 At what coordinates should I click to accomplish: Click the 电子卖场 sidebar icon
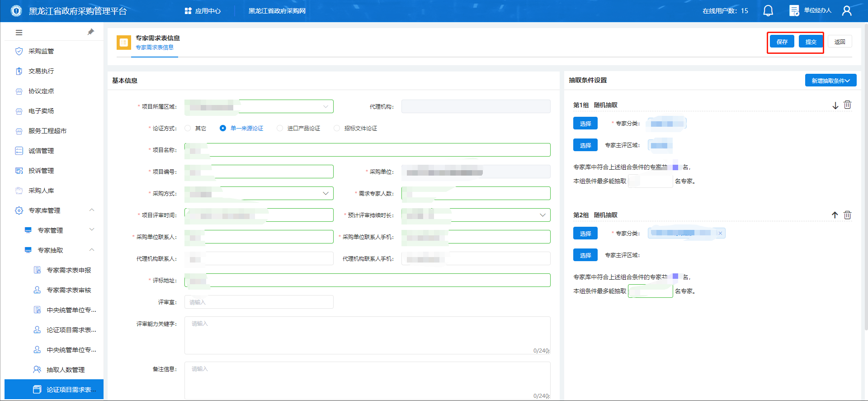coord(19,111)
